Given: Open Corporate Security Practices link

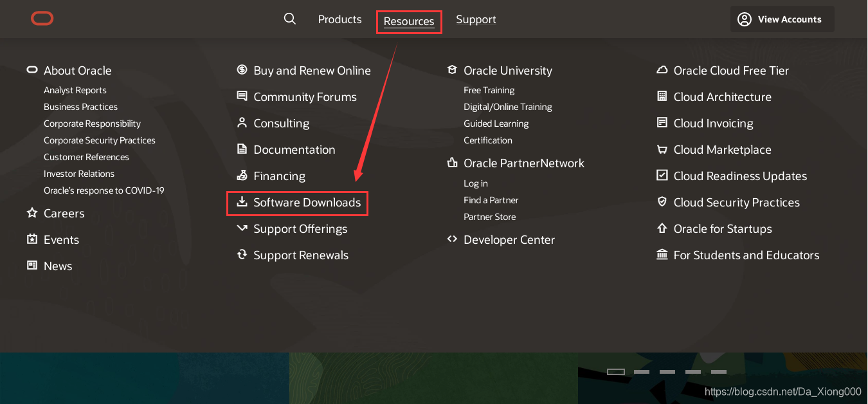Looking at the screenshot, I should [x=100, y=140].
